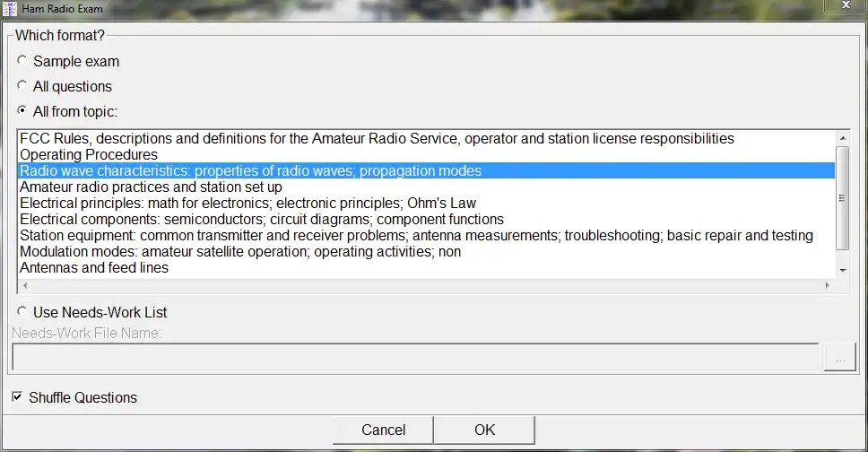Screen dimensions: 868x452
Task: Select the Antennas and feed lines topic
Action: pyautogui.click(x=427, y=267)
